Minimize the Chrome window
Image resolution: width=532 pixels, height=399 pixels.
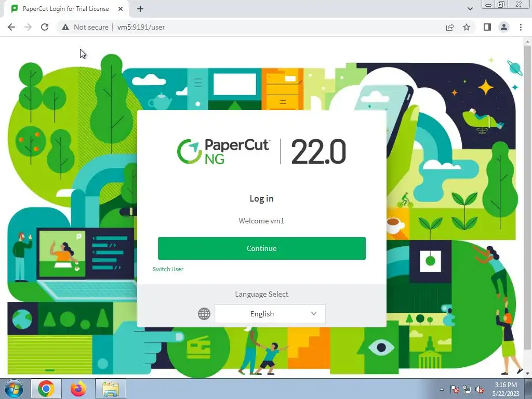pyautogui.click(x=488, y=4)
